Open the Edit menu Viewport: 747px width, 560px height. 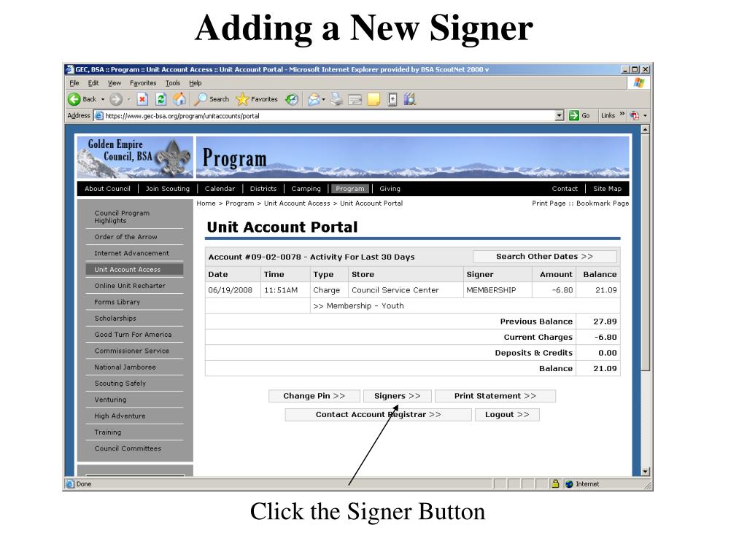93,83
